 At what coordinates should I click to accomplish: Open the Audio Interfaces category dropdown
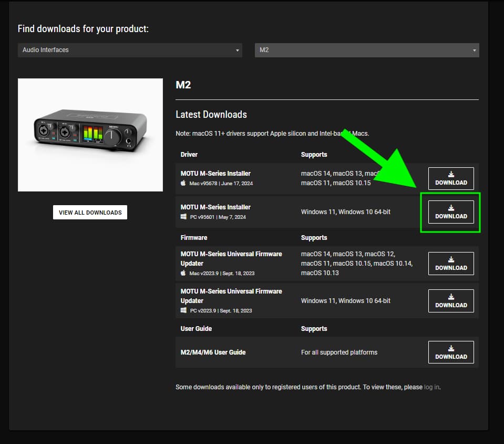(x=129, y=50)
